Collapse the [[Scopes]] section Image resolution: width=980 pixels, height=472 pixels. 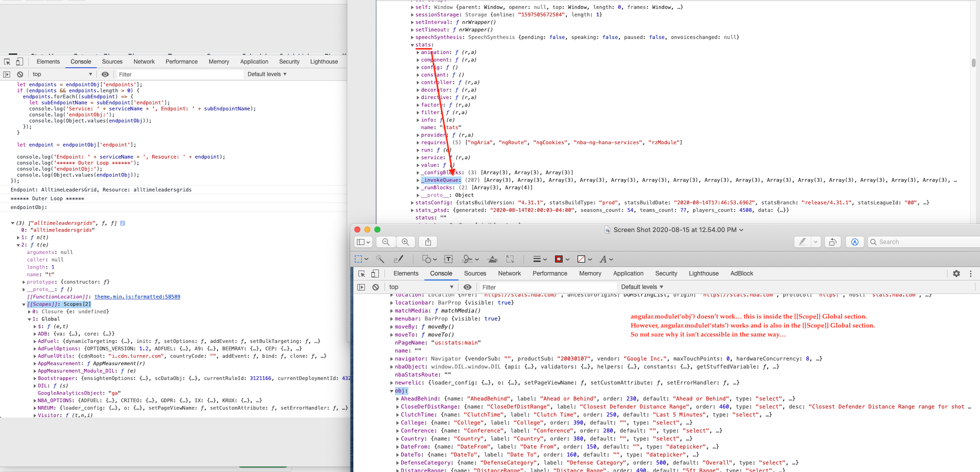[x=24, y=304]
